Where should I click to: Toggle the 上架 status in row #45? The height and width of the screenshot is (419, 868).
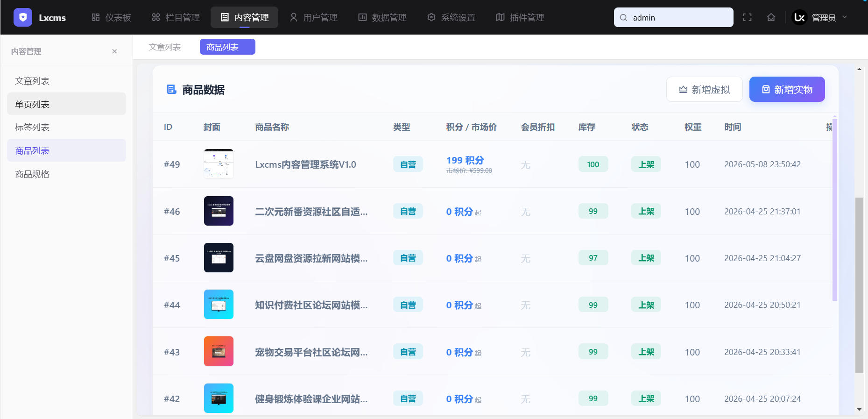click(x=646, y=258)
